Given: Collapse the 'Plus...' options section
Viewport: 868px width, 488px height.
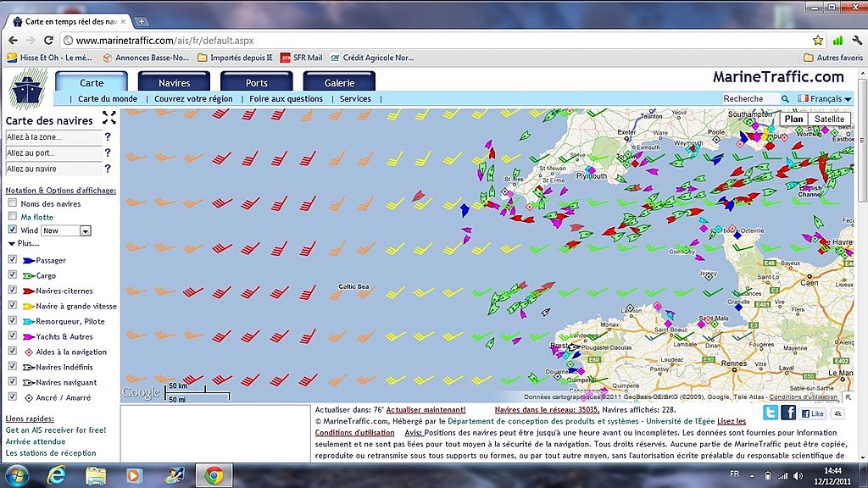Looking at the screenshot, I should pos(24,243).
